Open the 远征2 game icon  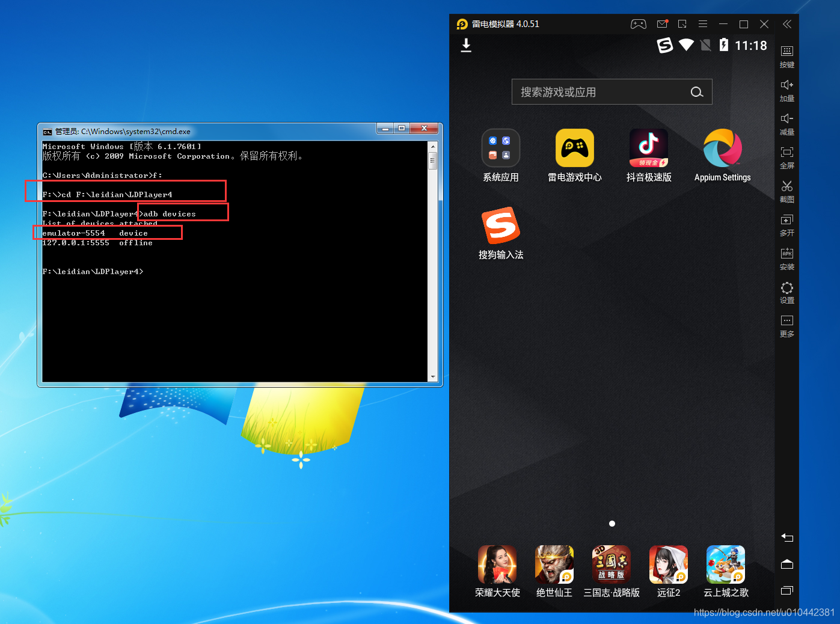[669, 564]
